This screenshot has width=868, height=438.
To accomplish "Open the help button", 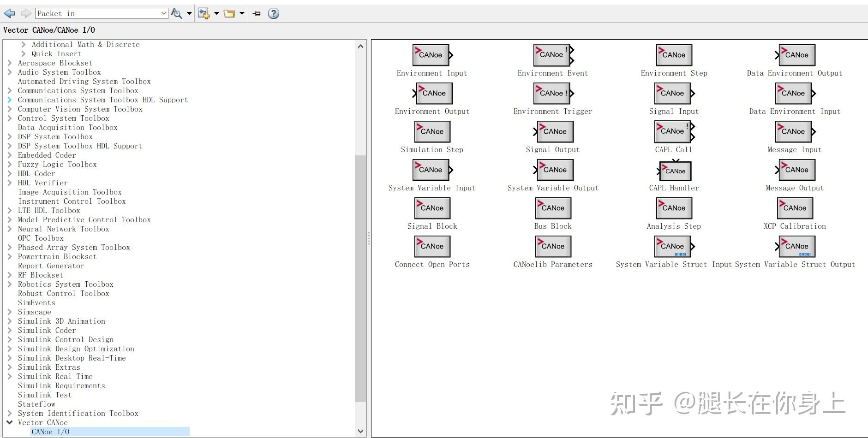I will (274, 13).
